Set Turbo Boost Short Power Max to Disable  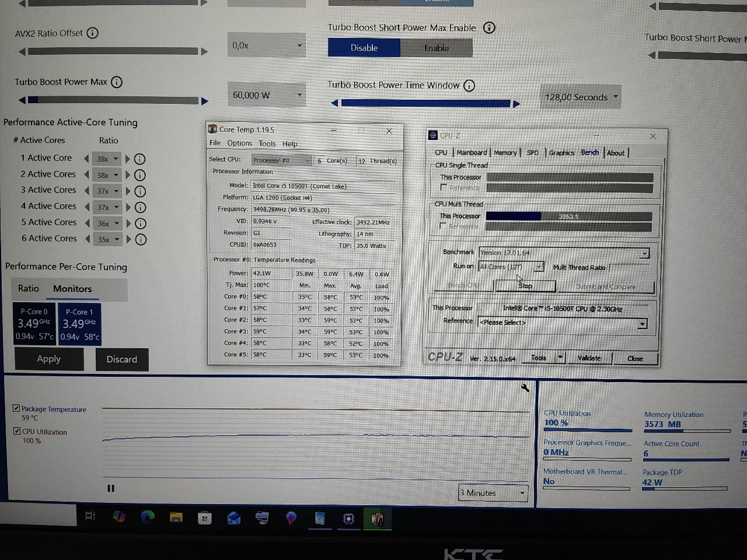click(x=364, y=48)
